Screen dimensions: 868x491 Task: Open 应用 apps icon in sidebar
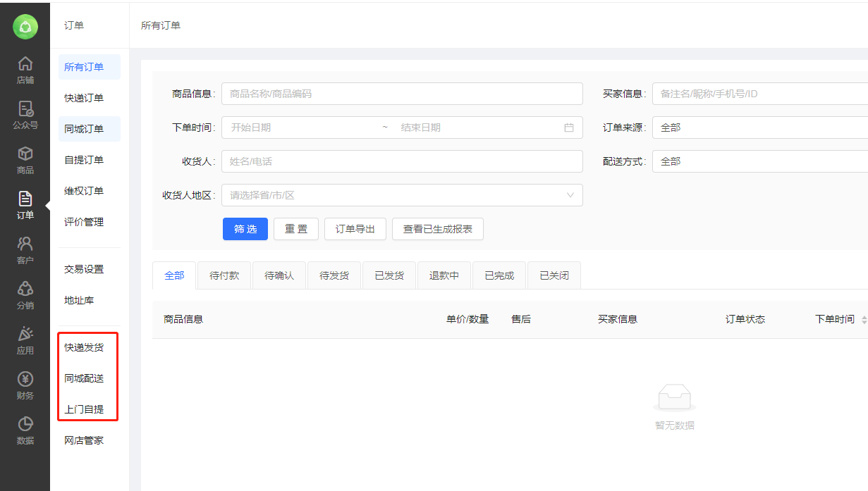coord(25,340)
